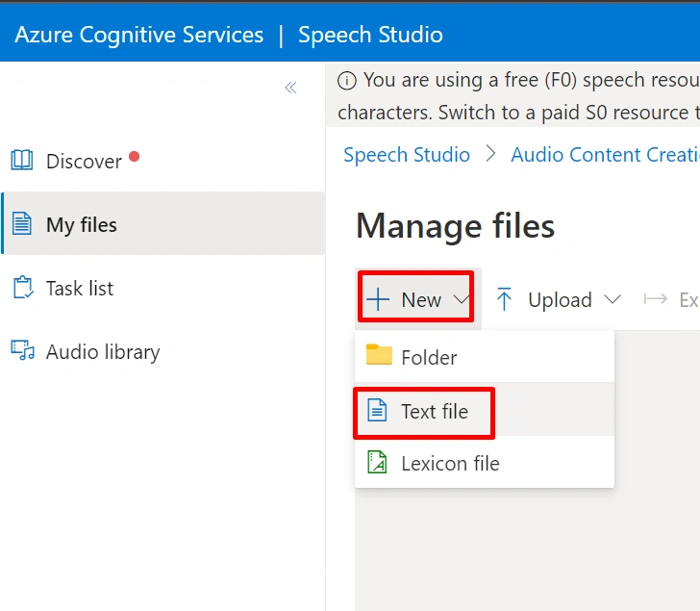700x611 pixels.
Task: Click the Export arrow icon
Action: click(656, 298)
